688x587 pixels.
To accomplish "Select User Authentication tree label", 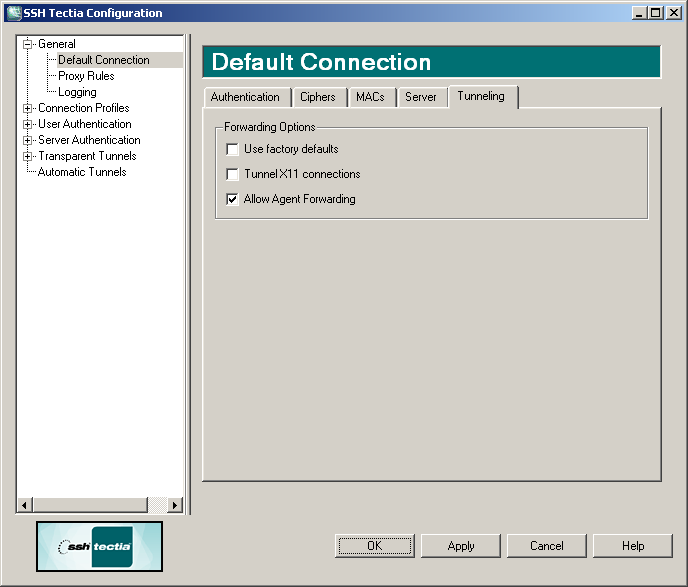I will coord(85,124).
